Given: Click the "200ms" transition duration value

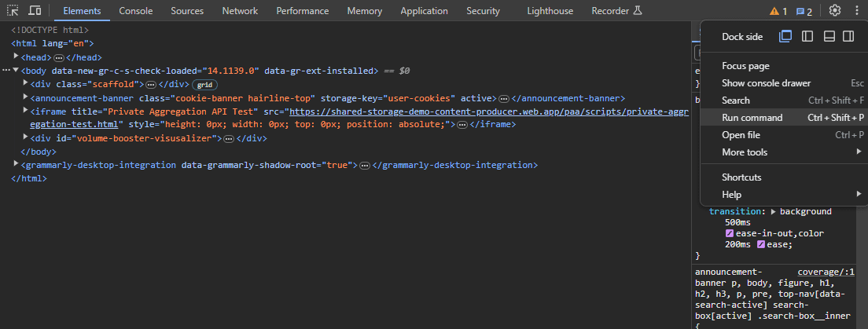Looking at the screenshot, I should (737, 244).
